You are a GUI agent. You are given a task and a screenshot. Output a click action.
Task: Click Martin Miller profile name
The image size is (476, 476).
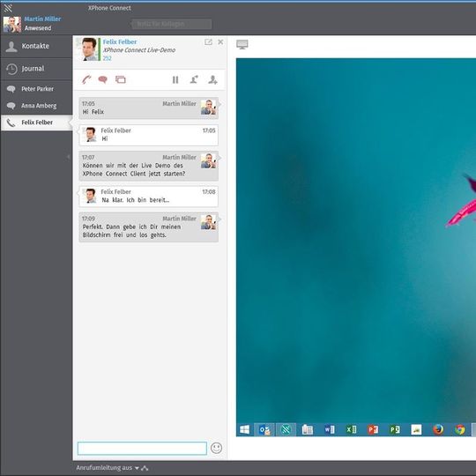coord(42,19)
